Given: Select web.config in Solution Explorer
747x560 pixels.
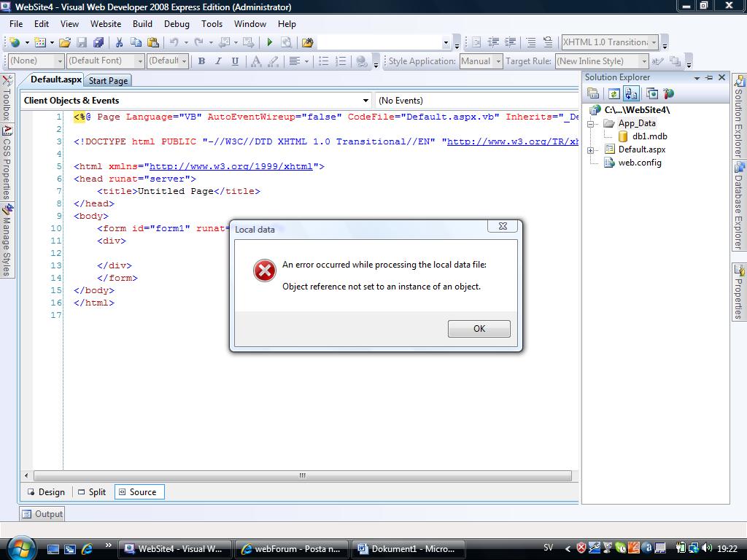Looking at the screenshot, I should tap(639, 163).
